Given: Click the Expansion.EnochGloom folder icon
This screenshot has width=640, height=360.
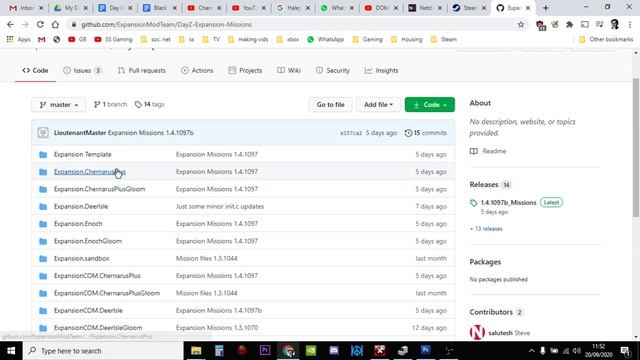Looking at the screenshot, I should pos(43,241).
